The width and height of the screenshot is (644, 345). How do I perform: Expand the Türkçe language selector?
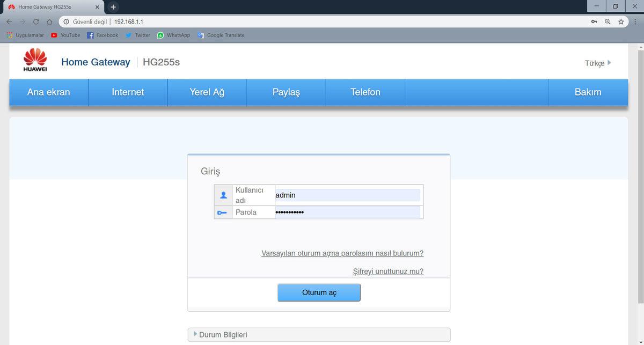597,63
